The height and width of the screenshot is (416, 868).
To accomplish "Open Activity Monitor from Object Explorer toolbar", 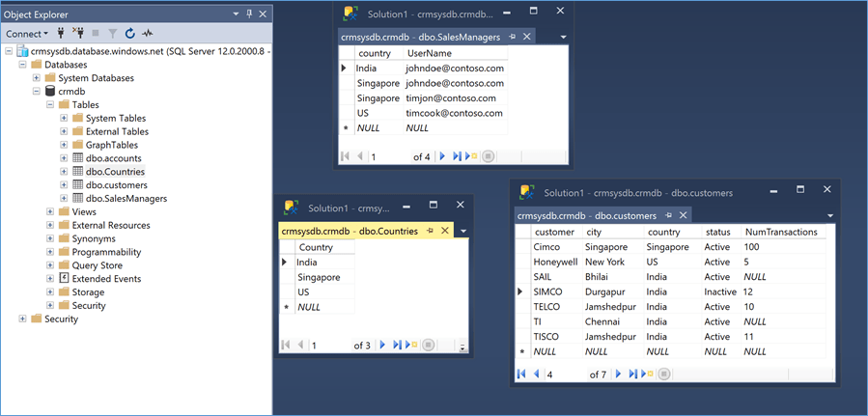I will (x=149, y=34).
